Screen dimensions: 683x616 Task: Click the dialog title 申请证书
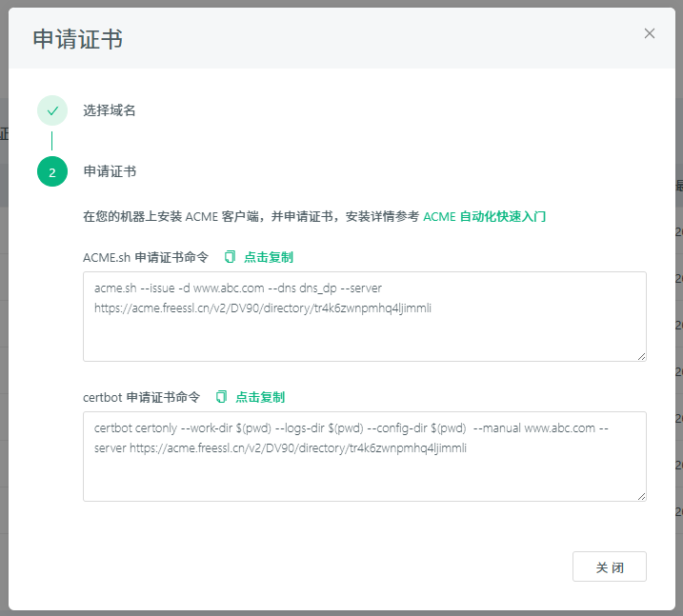pyautogui.click(x=77, y=39)
